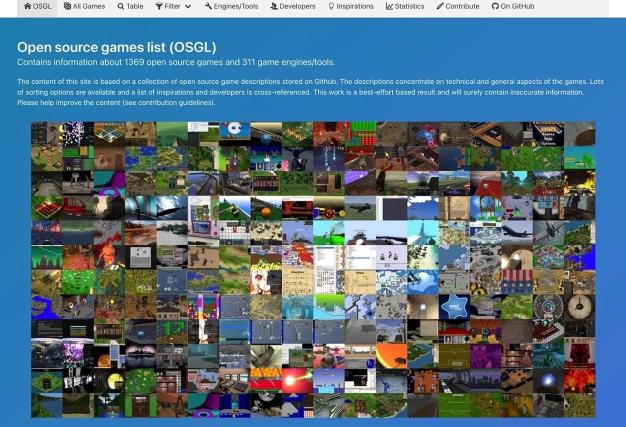This screenshot has height=427, width=626.
Task: Click the magnifier icon beside Table
Action: point(121,6)
